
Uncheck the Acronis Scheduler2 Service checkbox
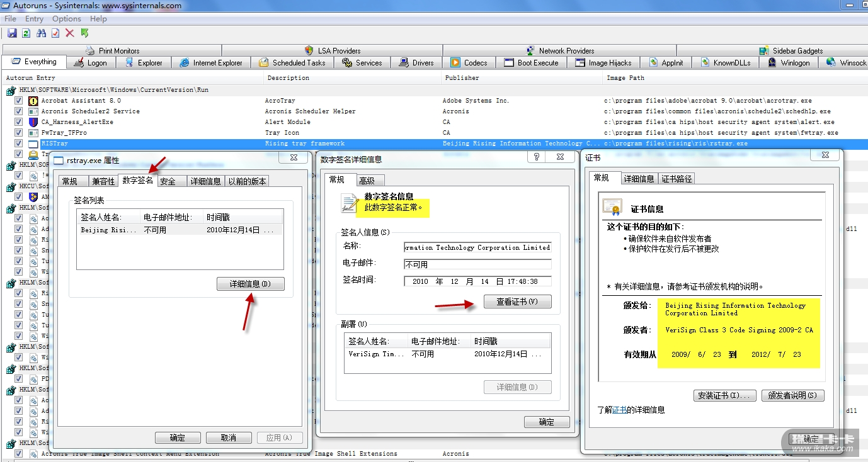coord(19,111)
